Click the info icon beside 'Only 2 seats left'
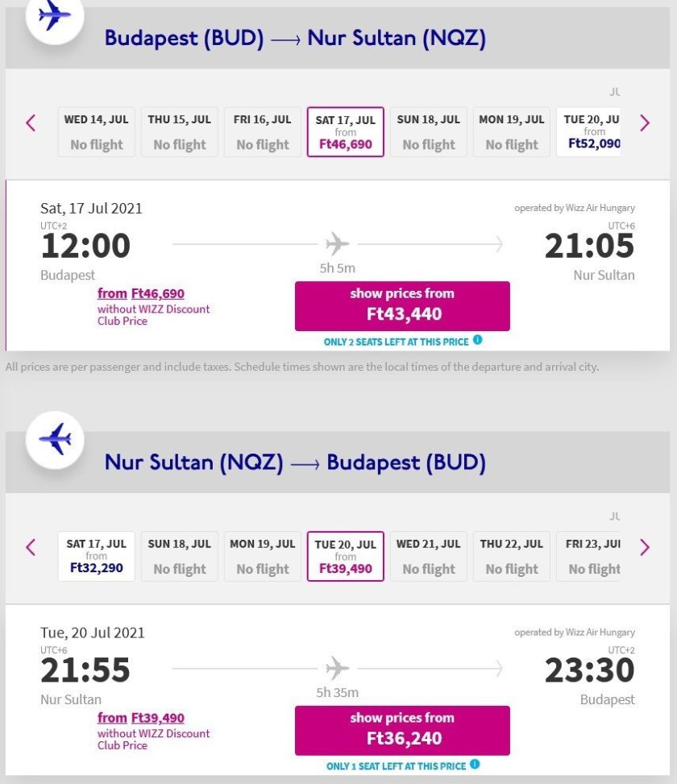The image size is (677, 784). coord(477,340)
